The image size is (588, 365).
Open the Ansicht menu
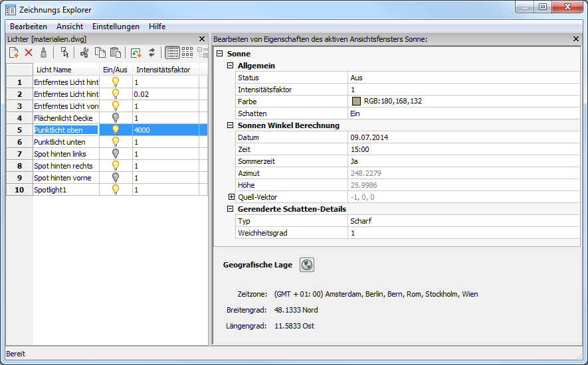70,27
